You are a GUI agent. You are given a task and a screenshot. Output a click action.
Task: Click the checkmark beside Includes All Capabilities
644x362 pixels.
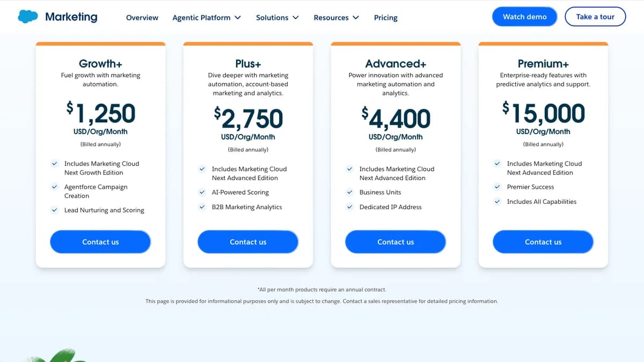pos(497,202)
